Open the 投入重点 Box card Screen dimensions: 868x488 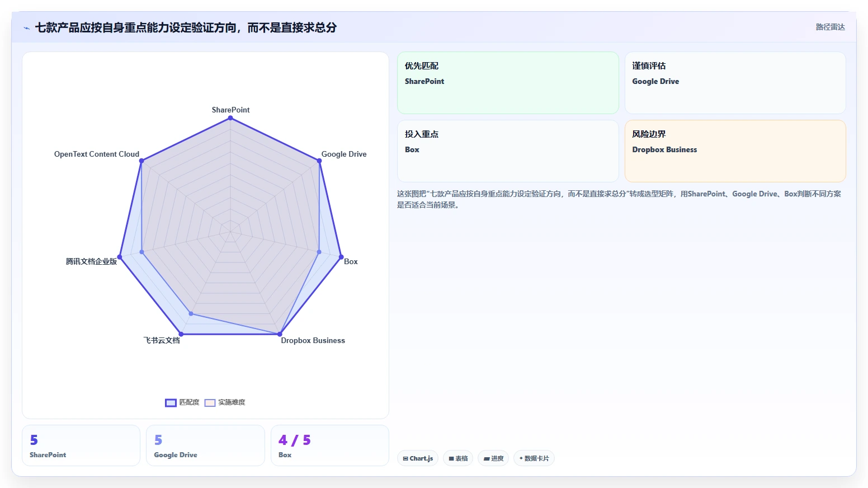(508, 151)
